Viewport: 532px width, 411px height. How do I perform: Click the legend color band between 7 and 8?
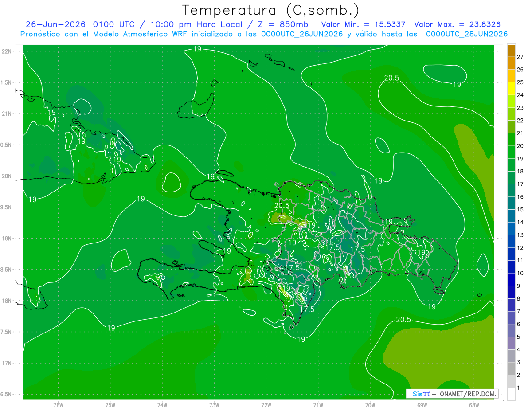pyautogui.click(x=511, y=305)
